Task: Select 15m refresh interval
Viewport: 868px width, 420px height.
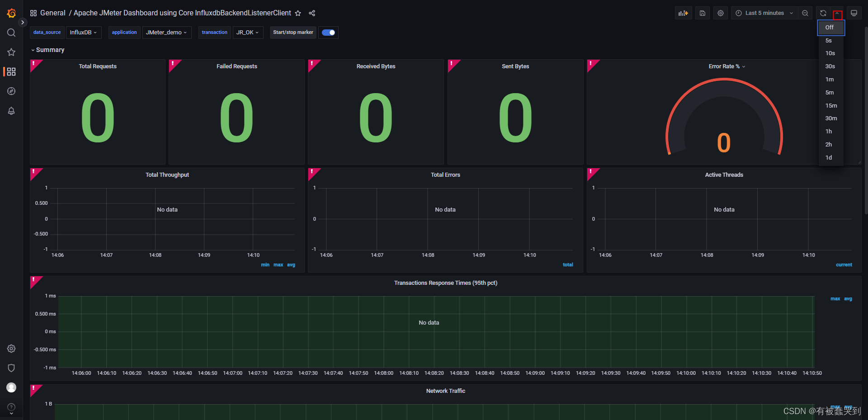Action: [x=831, y=106]
